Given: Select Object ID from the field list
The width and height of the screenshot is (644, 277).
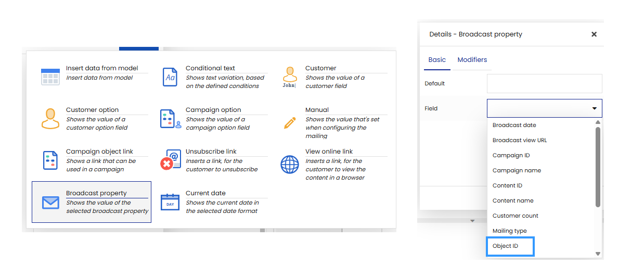Looking at the screenshot, I should click(505, 246).
